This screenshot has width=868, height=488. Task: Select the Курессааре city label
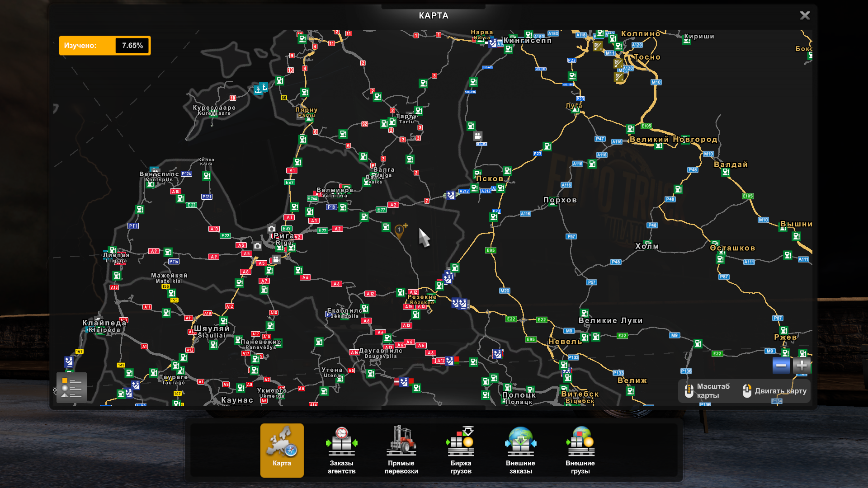pyautogui.click(x=214, y=108)
